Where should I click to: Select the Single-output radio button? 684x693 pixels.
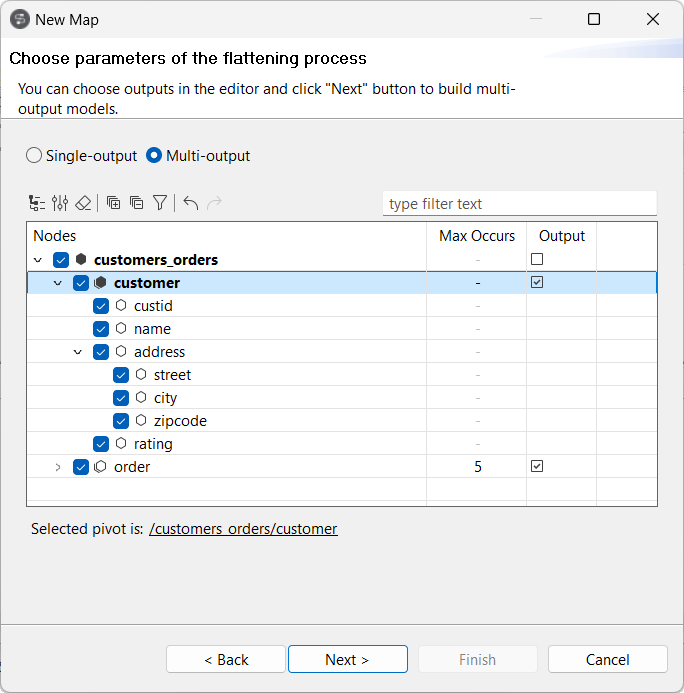pyautogui.click(x=34, y=156)
